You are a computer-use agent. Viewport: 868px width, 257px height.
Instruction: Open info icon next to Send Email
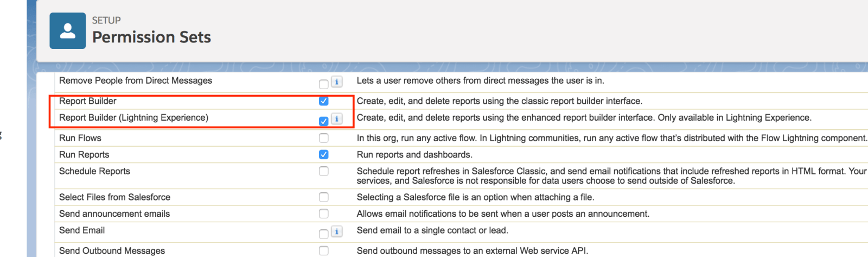click(337, 231)
